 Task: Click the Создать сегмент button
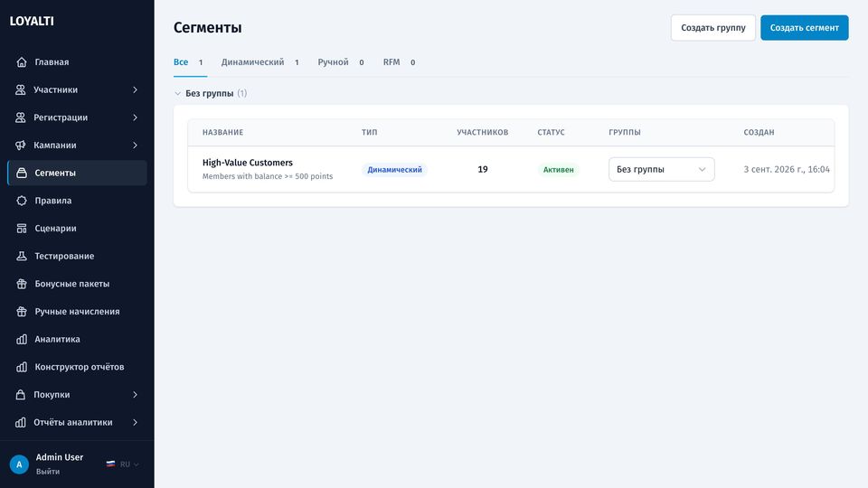pos(805,28)
